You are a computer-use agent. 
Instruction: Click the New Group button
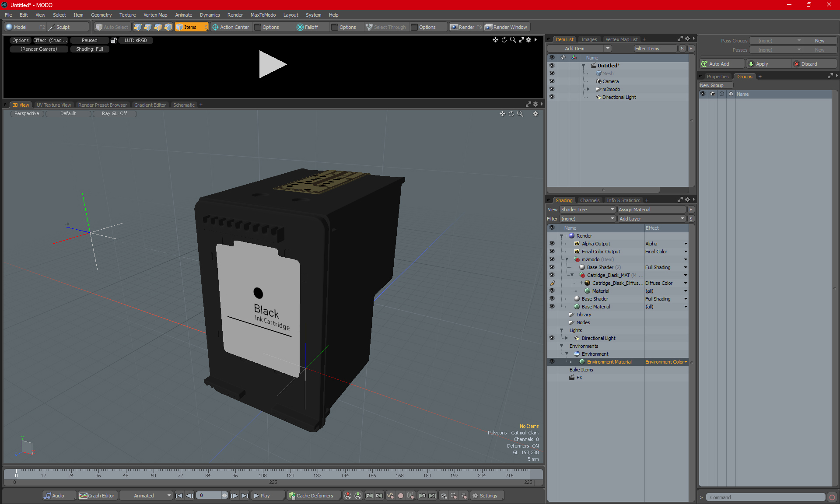(x=716, y=85)
